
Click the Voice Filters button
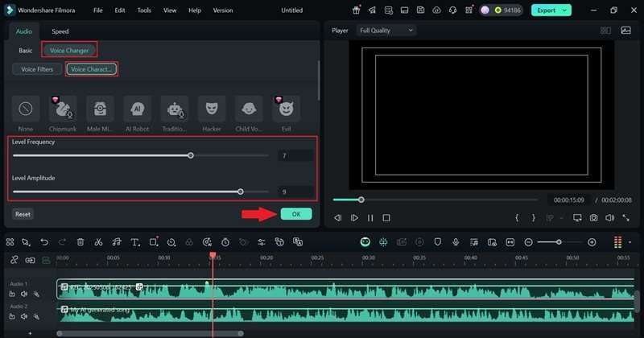[37, 69]
